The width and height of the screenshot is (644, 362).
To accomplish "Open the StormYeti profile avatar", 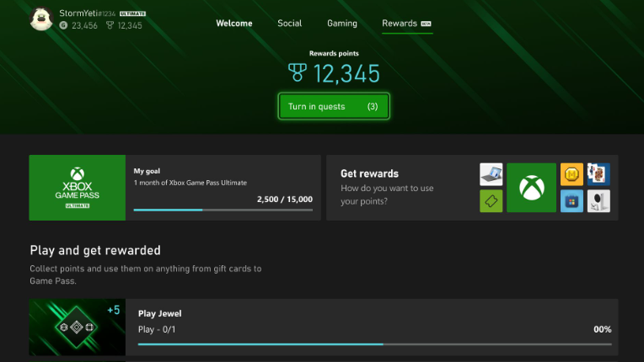I will 41,19.
